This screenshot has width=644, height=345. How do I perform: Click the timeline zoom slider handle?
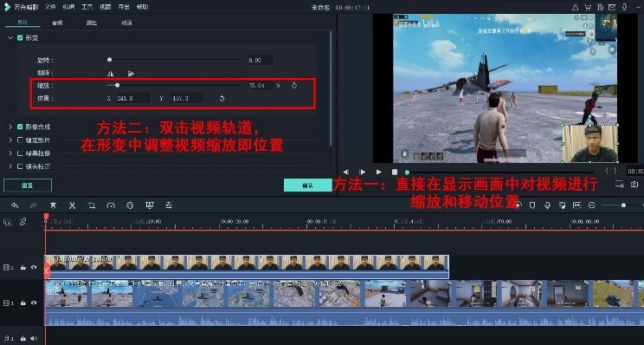(x=623, y=205)
